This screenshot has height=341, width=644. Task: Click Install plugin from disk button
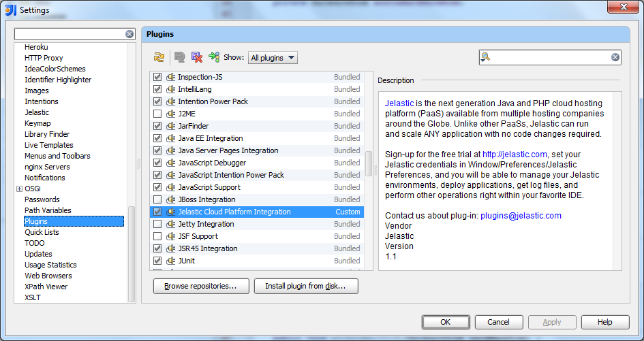point(305,287)
